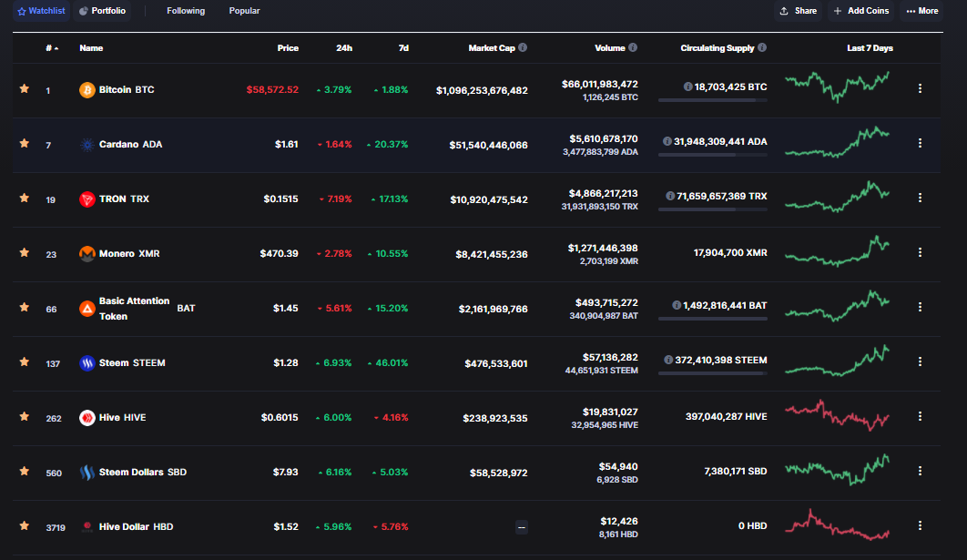Click the Basic Attention Token logo icon
Image resolution: width=967 pixels, height=560 pixels.
(87, 309)
